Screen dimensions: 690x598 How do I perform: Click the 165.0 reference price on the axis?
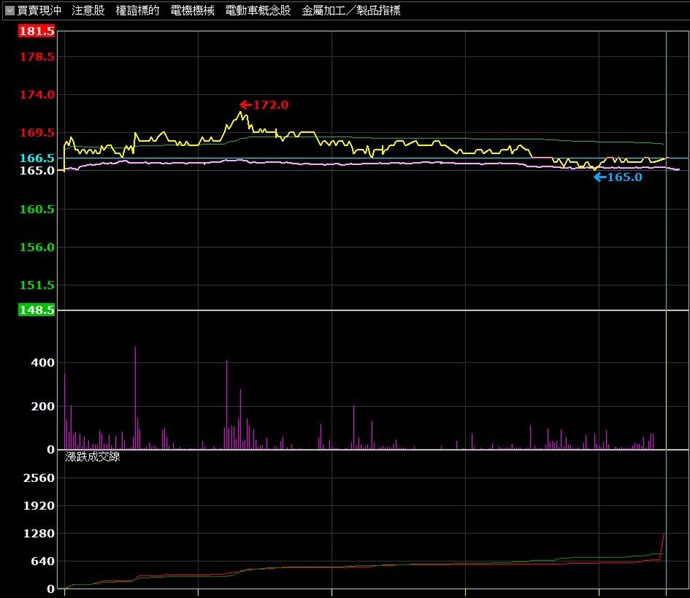click(x=37, y=171)
